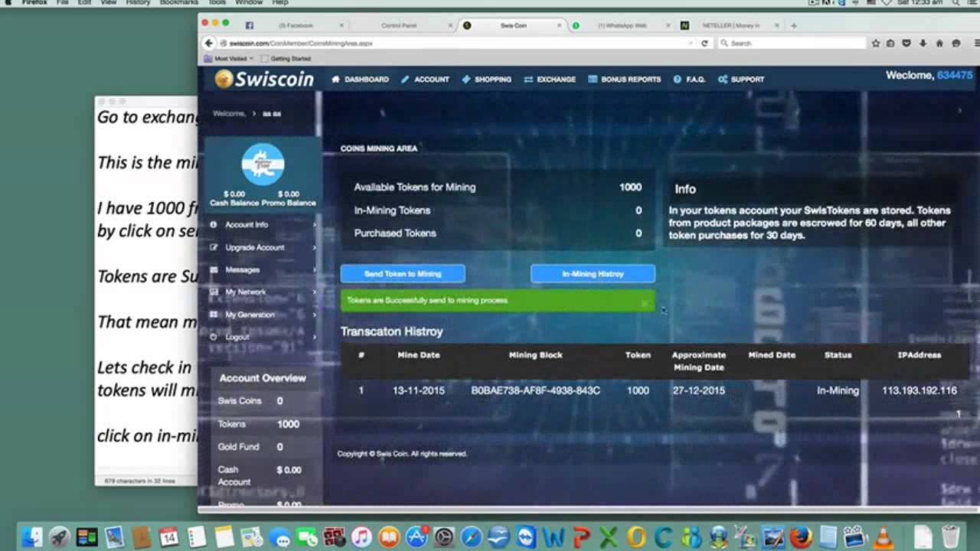Viewport: 980px width, 551px height.
Task: Open the Firefox Downloads arrow
Action: [923, 44]
